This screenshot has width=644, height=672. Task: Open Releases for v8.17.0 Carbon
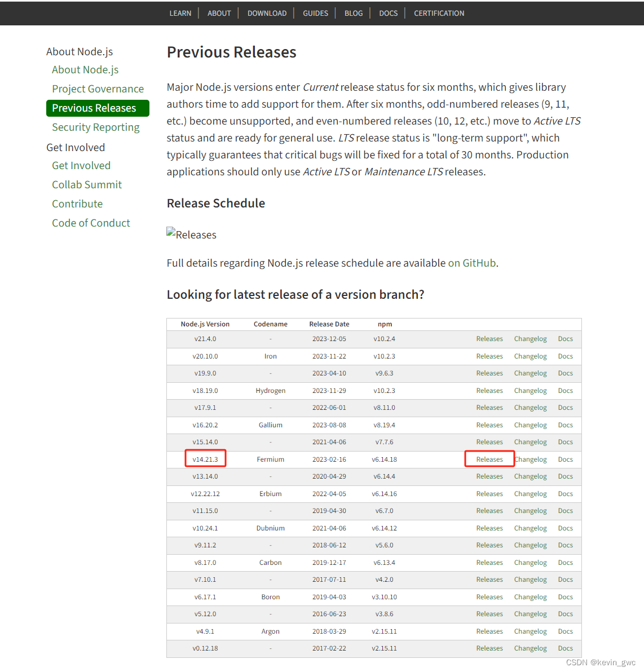[x=489, y=562]
